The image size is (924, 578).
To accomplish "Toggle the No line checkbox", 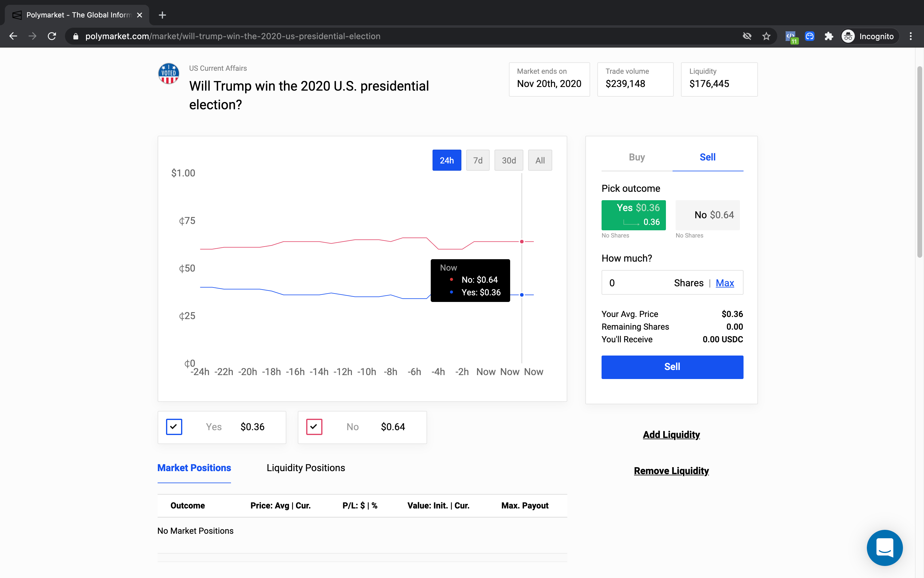I will click(x=314, y=427).
